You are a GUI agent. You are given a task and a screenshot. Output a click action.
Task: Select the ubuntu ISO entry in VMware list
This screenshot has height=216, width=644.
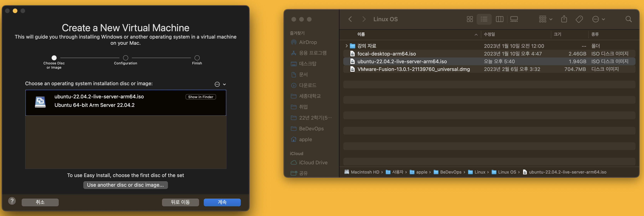(x=125, y=103)
